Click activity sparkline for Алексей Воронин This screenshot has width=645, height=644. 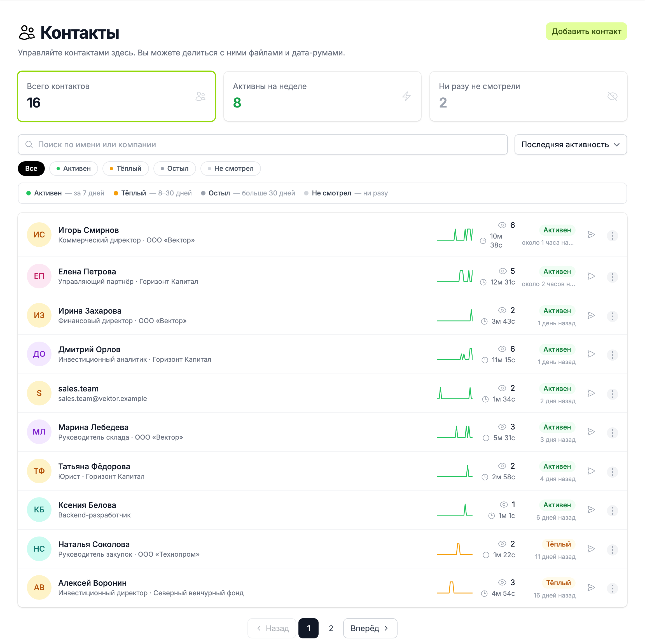point(454,587)
